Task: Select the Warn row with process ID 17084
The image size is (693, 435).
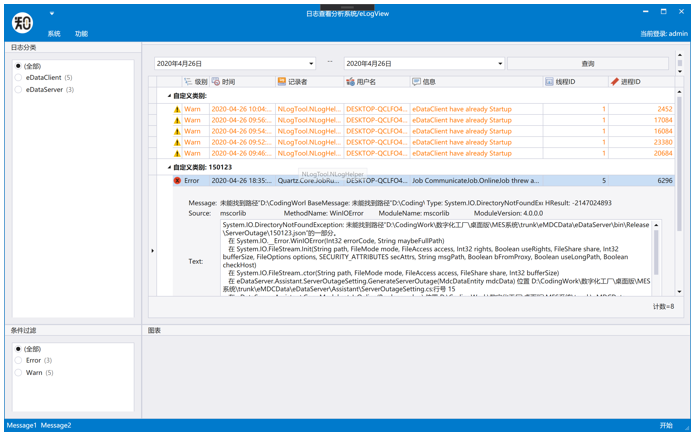Action: (x=400, y=120)
